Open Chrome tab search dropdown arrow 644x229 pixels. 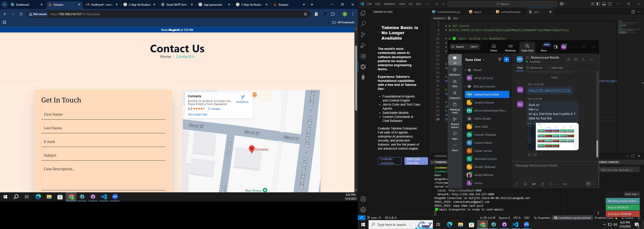pos(4,4)
